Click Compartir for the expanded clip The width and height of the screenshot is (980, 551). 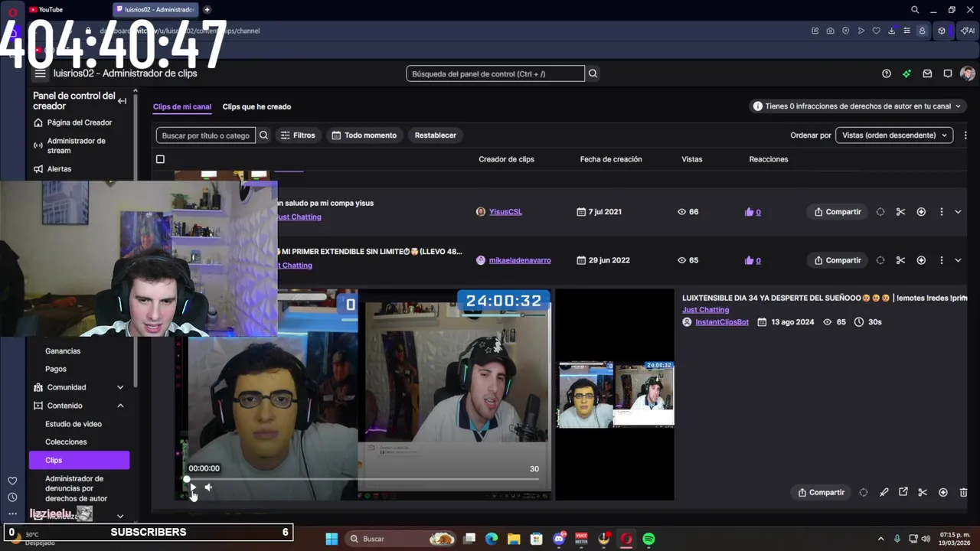822,493
